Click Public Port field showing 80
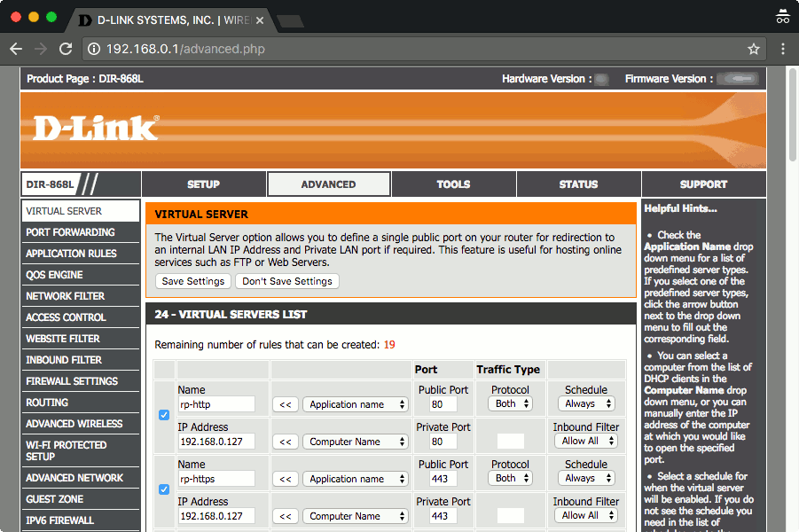 tap(443, 404)
